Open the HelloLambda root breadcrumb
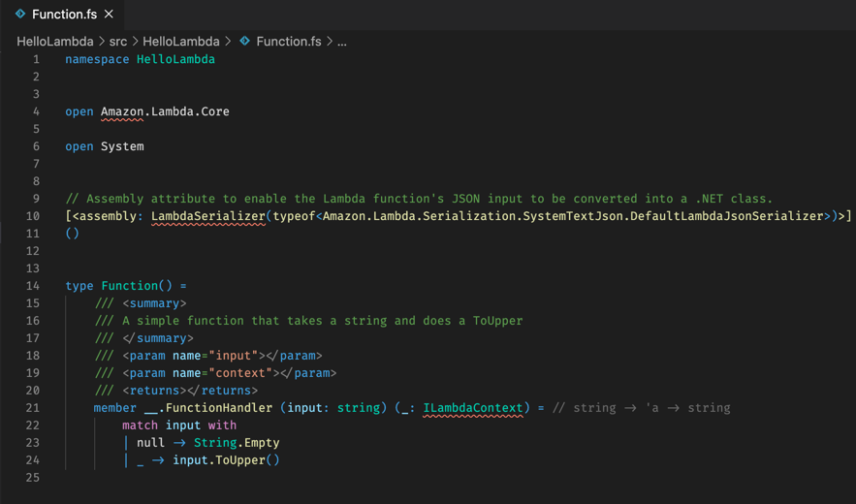The width and height of the screenshot is (856, 504). point(55,42)
